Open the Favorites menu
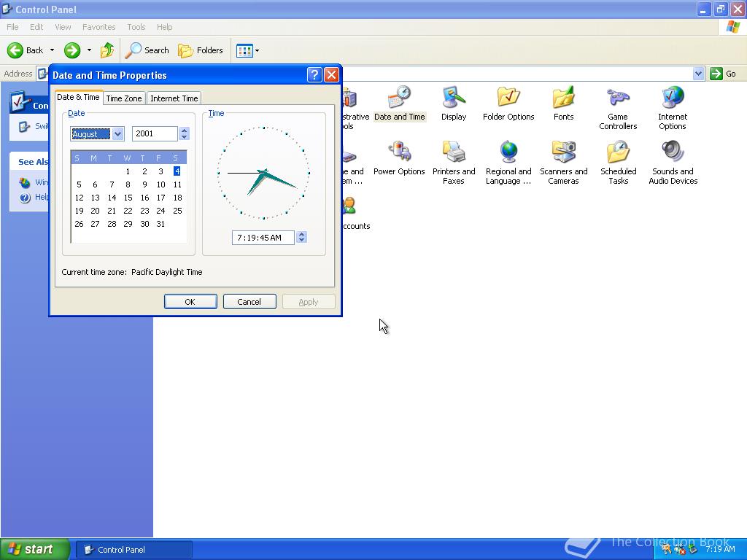The width and height of the screenshot is (747, 560). pyautogui.click(x=98, y=27)
